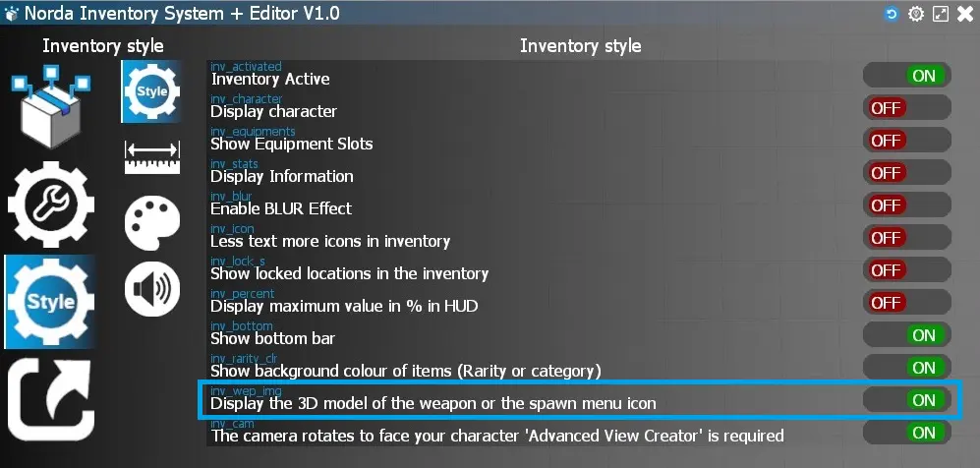The image size is (980, 468).
Task: Open the export share arrow icon
Action: pos(51,397)
